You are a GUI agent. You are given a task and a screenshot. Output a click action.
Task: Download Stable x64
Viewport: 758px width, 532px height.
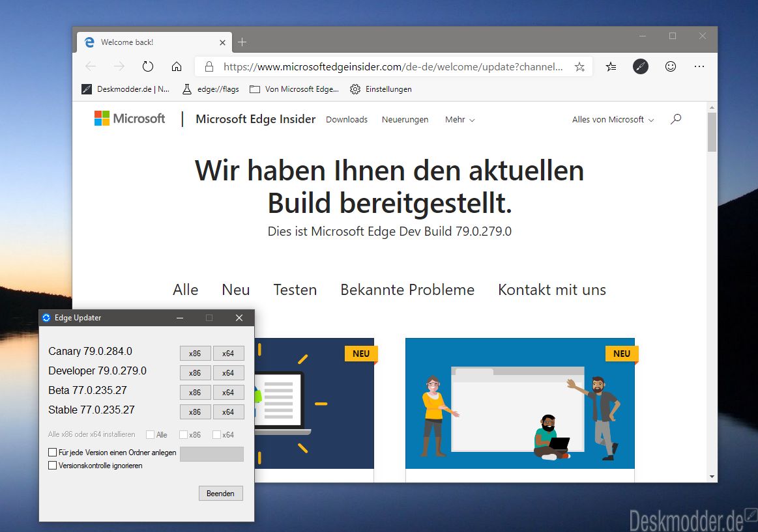click(x=228, y=412)
